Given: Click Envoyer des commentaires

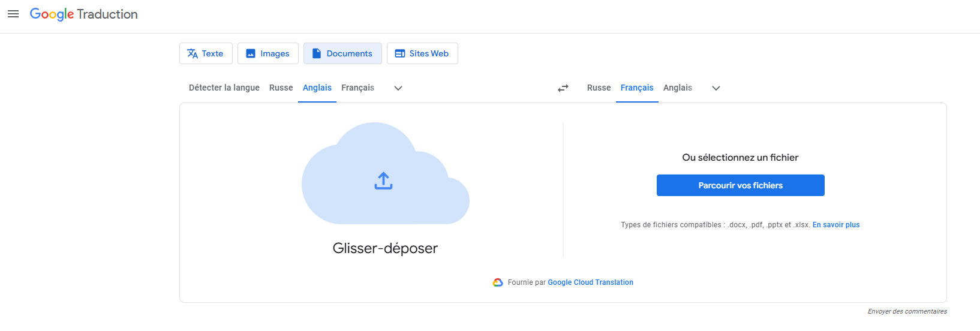Looking at the screenshot, I should (907, 311).
